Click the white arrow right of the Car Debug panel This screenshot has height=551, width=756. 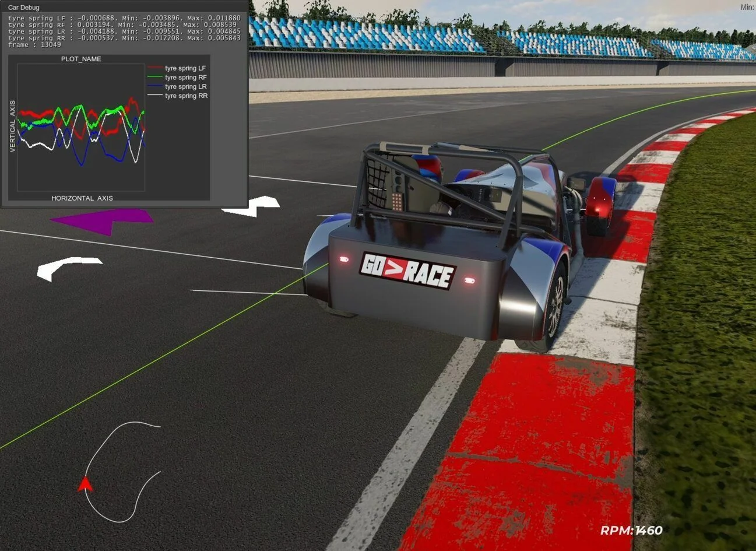(251, 206)
